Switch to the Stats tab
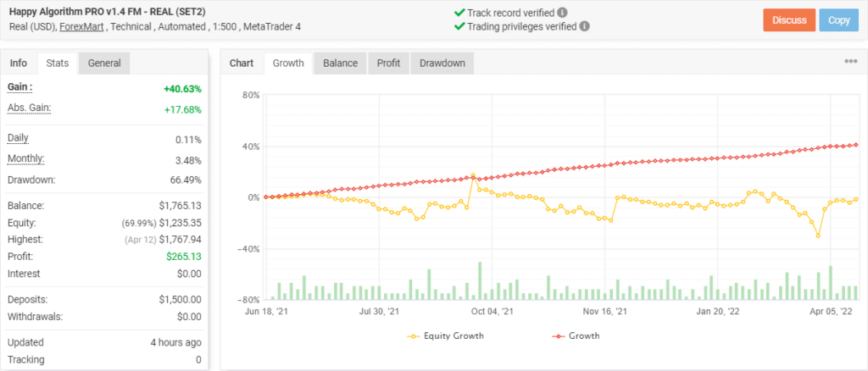 click(58, 63)
